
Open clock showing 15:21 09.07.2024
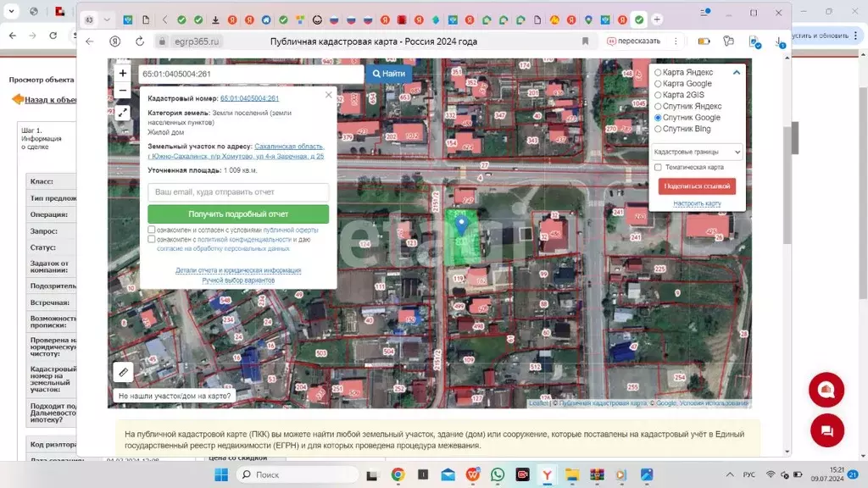[x=827, y=474]
